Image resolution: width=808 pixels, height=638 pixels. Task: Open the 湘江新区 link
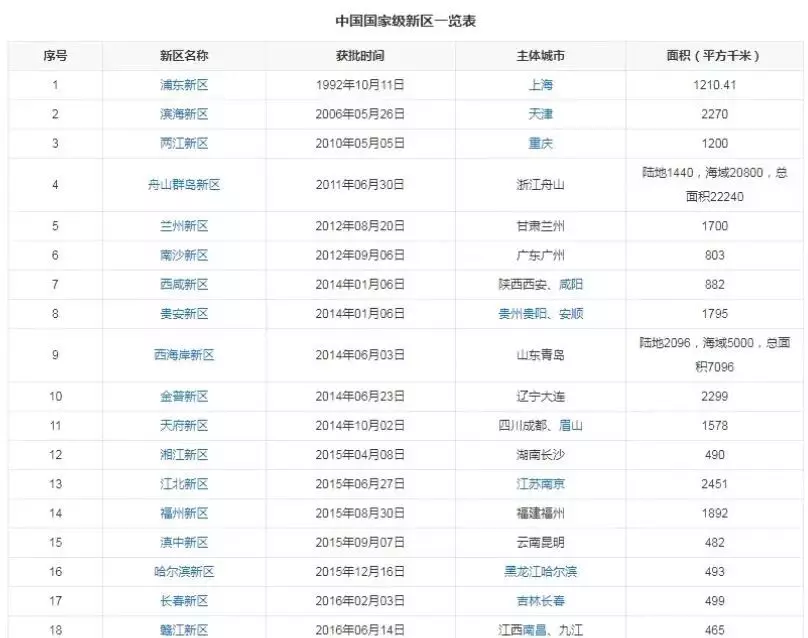pos(184,455)
